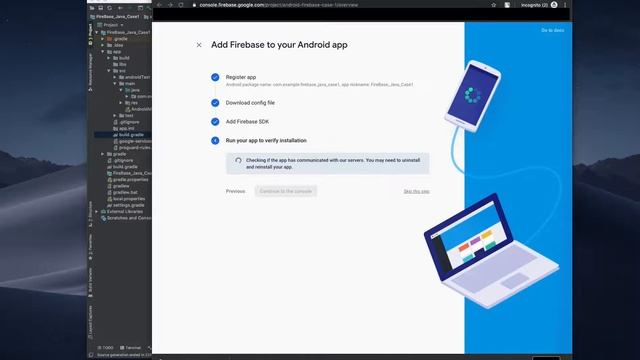Open the Favorites side tab

(91, 247)
